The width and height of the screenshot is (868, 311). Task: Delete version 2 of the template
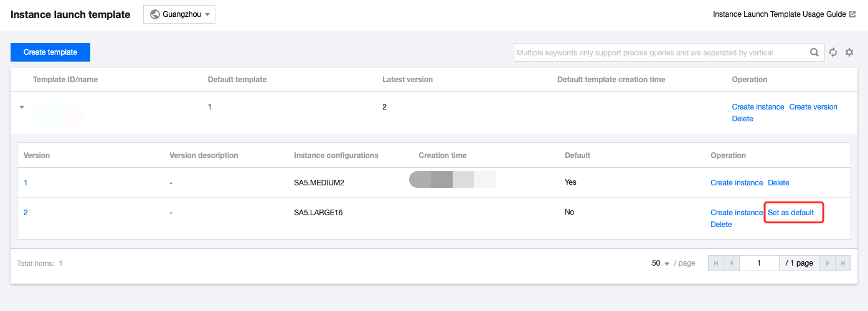[721, 225]
